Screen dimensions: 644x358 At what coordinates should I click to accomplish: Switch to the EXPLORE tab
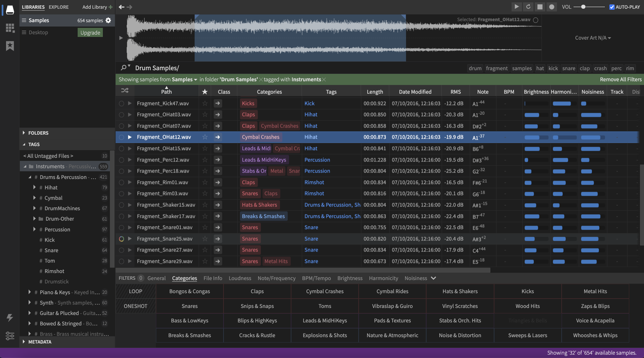point(58,7)
